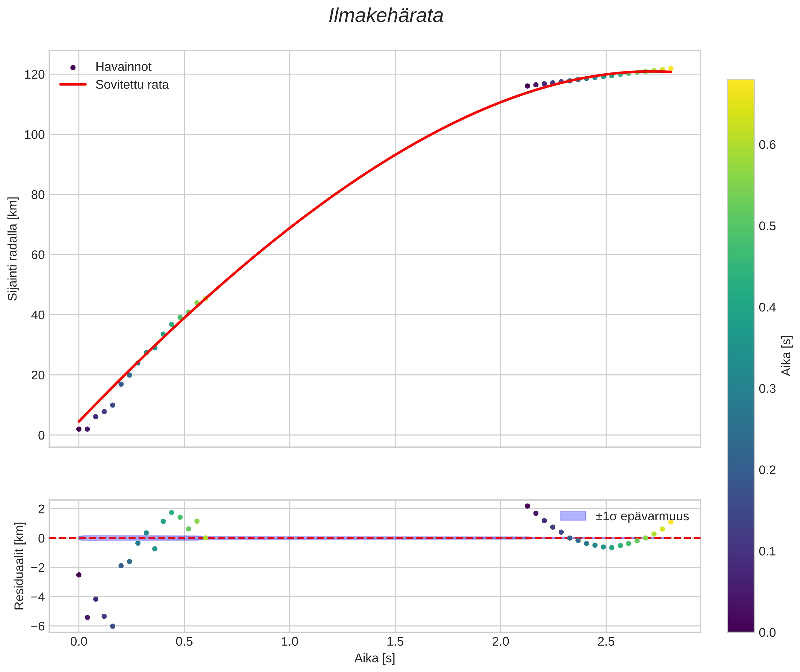Screen dimensions: 800x672
Task: Click the Sovitettu rata legend label
Action: [132, 85]
